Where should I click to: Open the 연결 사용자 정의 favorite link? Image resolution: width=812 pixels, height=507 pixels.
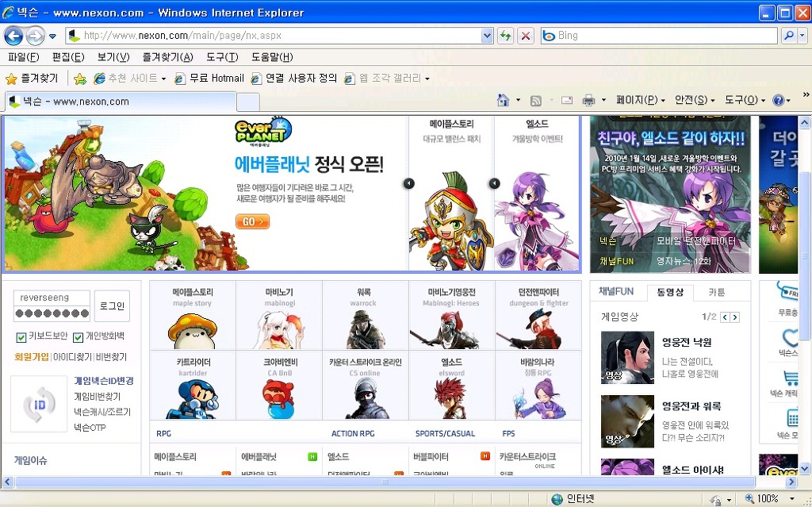[x=293, y=79]
